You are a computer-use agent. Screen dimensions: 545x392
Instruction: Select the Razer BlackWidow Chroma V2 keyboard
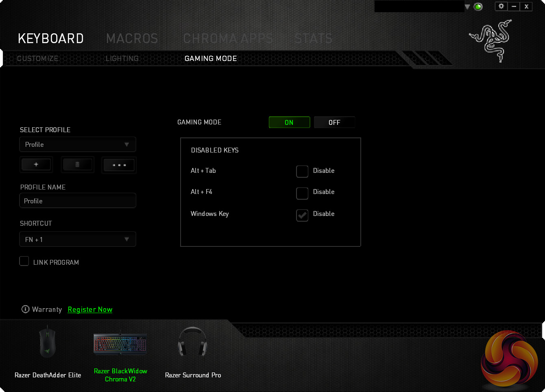tap(120, 344)
